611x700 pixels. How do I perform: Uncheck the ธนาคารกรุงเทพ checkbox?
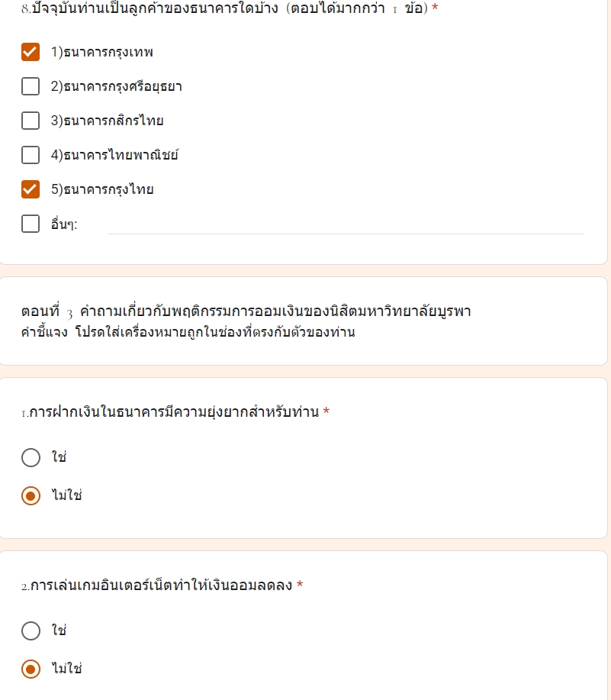[31, 52]
